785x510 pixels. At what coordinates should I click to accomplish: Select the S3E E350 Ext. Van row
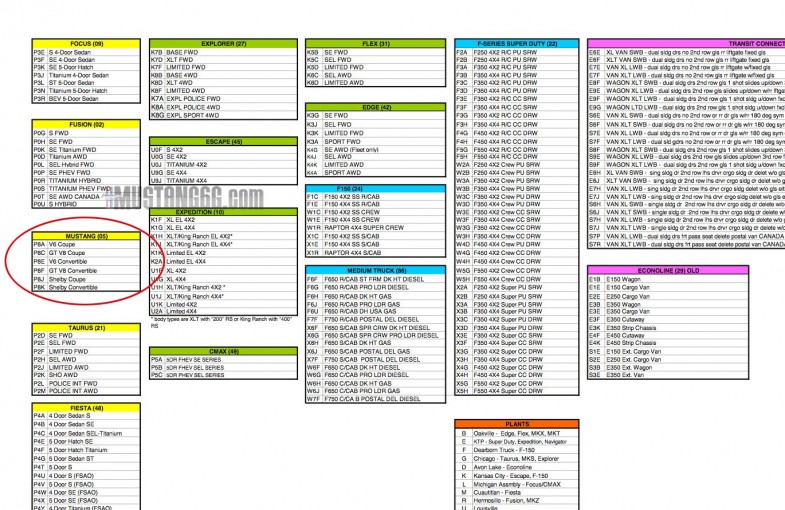pos(668,374)
